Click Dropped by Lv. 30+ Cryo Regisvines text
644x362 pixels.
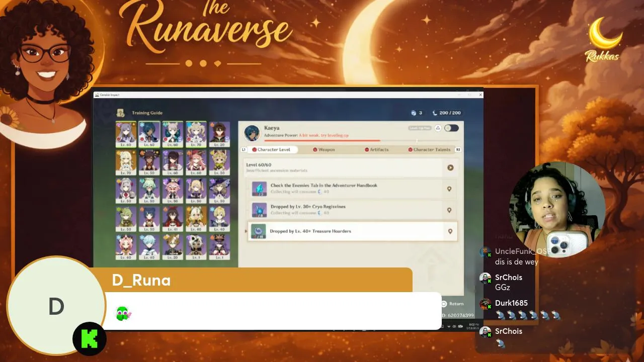tap(308, 207)
